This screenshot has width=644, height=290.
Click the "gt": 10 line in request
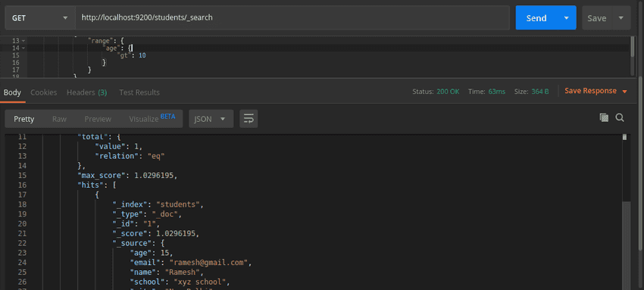click(132, 55)
